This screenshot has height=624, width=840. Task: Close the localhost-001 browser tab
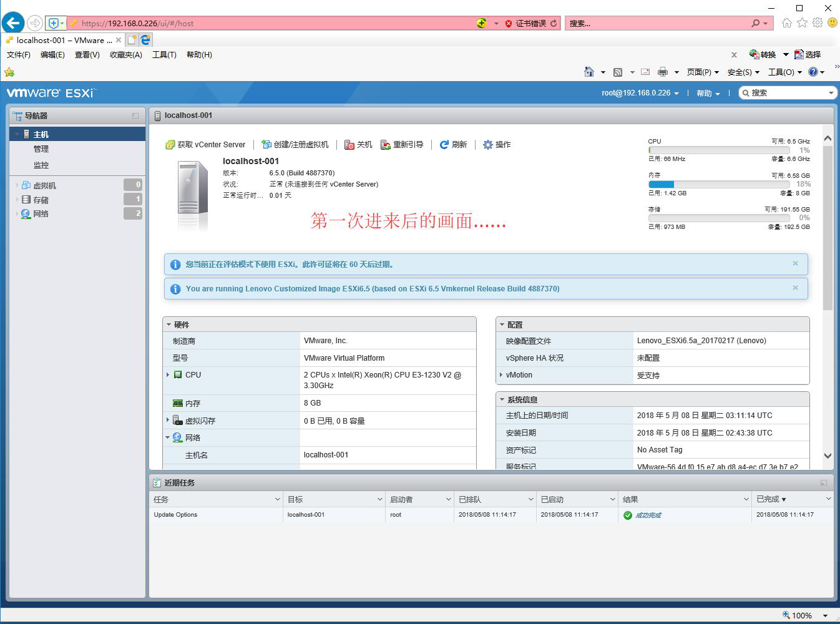[x=119, y=40]
